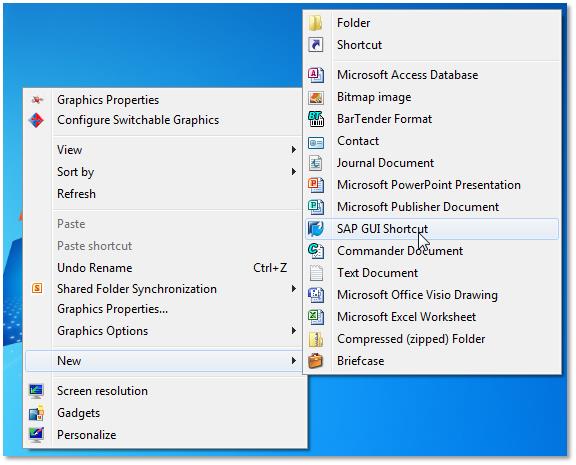The image size is (576, 465).
Task: Open Shared Folder Synchronization entry
Action: (x=137, y=289)
